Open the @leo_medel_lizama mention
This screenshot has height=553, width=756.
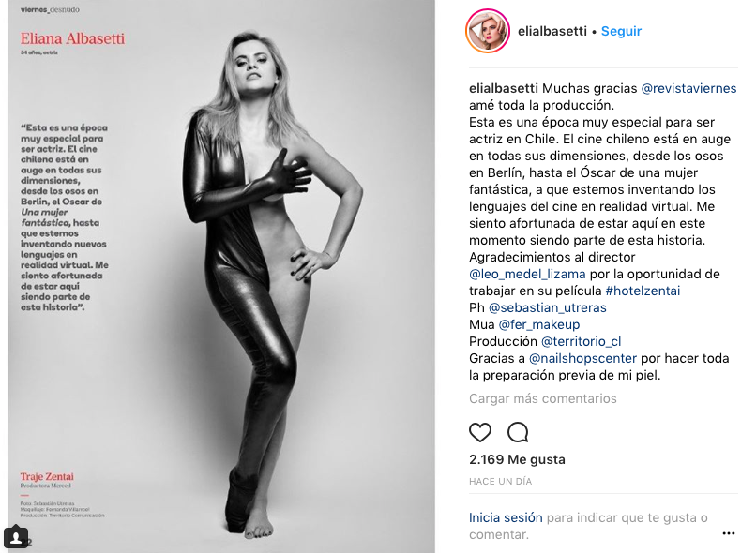[x=527, y=274]
